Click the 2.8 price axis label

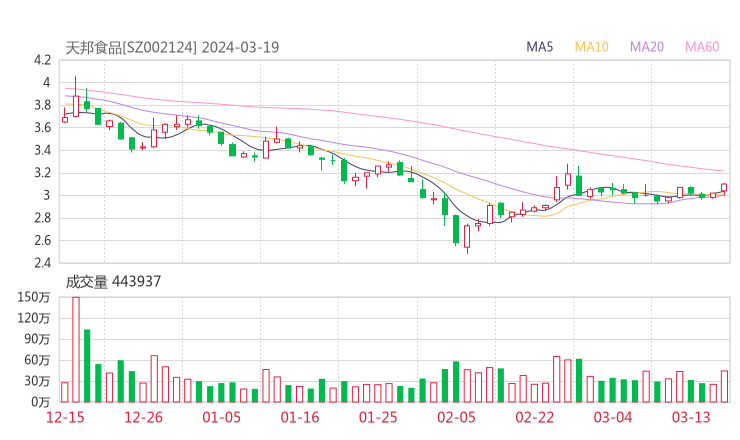coord(42,218)
